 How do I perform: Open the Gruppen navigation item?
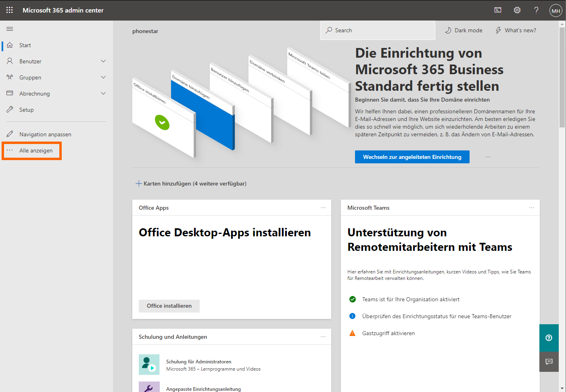pos(30,77)
